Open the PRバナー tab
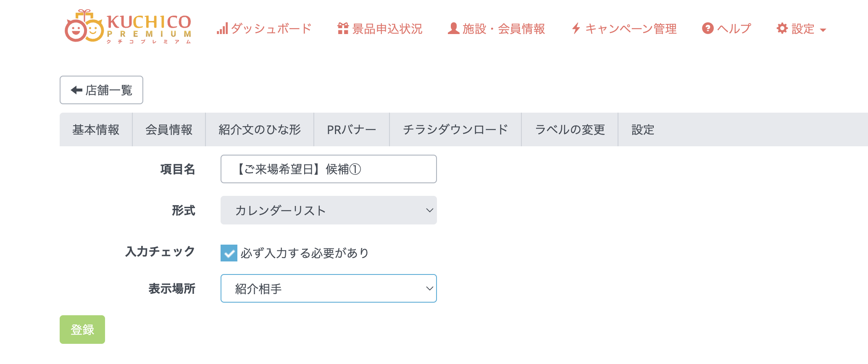This screenshot has width=868, height=364. (352, 129)
